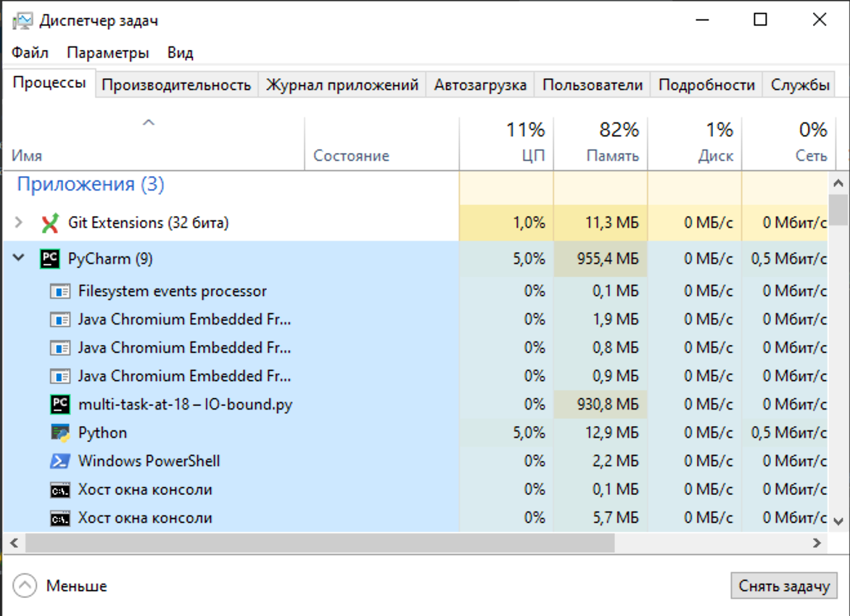The image size is (850, 616).
Task: Click the Java Chromium row icon with 0,8 МБ
Action: point(60,348)
